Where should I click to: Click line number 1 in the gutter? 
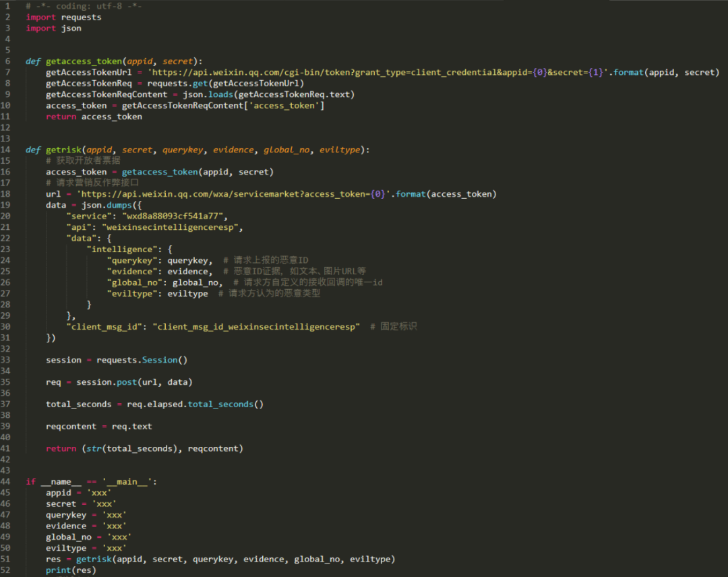click(x=7, y=6)
